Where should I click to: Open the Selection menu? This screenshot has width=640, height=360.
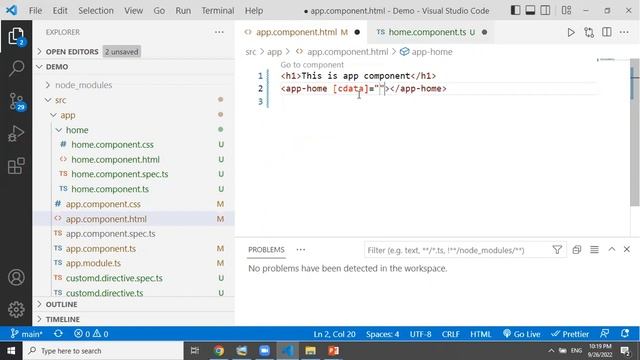96,11
